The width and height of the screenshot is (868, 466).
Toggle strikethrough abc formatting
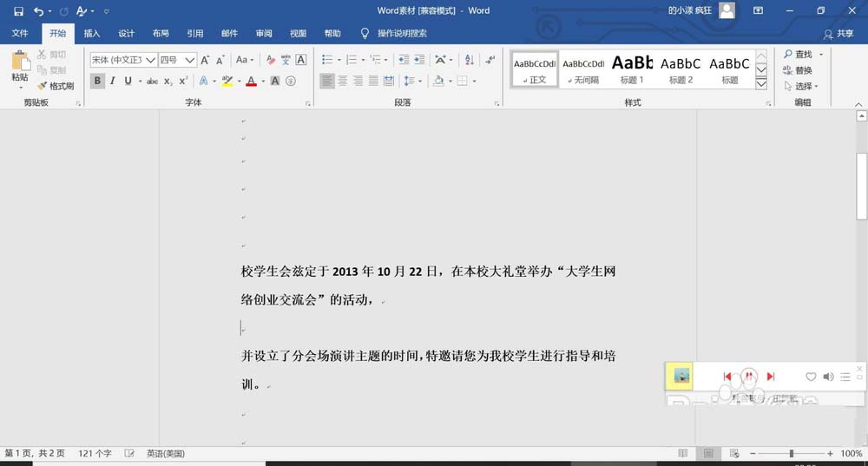coord(152,81)
